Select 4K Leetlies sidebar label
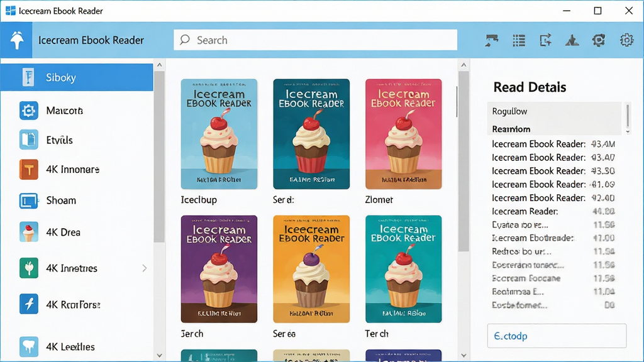The image size is (644, 362). click(x=70, y=346)
